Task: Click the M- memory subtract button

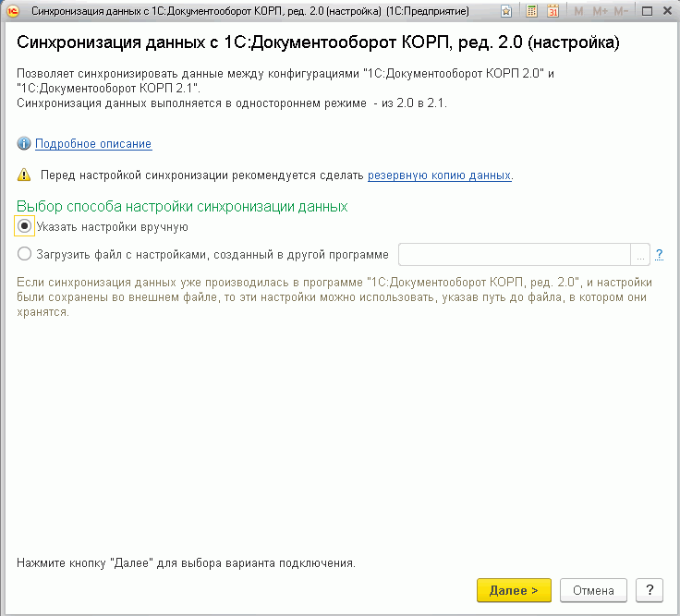Action: pyautogui.click(x=621, y=11)
